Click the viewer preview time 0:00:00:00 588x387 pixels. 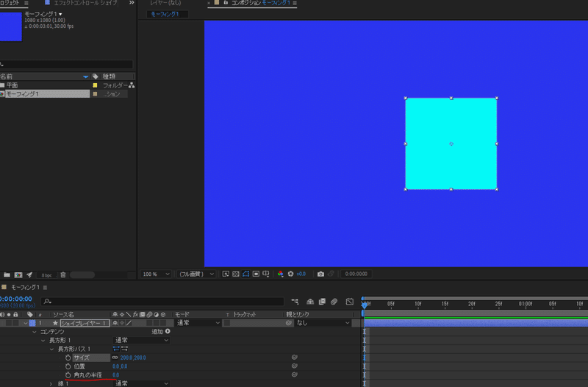click(356, 274)
